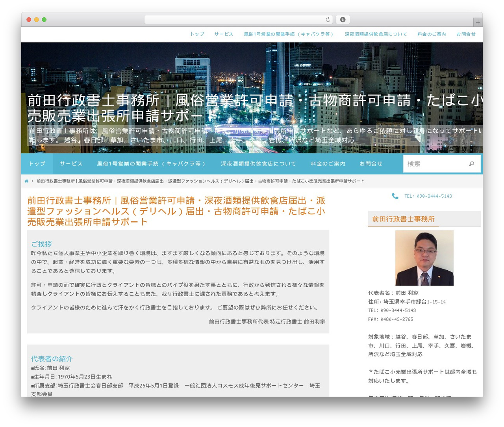Viewport: 504px width, 427px height.
Task: Select サービス in the blue menu bar
Action: pos(71,164)
